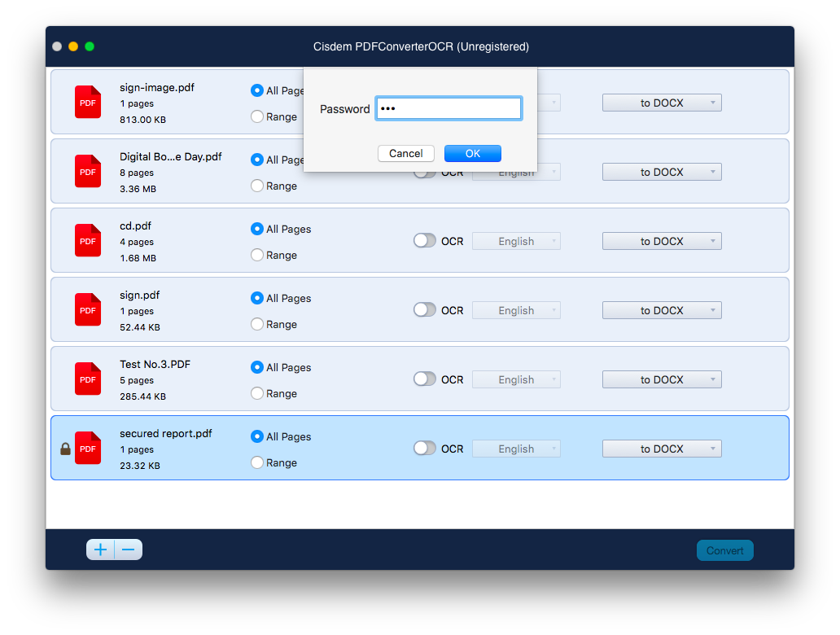This screenshot has height=635, width=840.
Task: Click the PDF icon for Test No.3.PDF
Action: coord(87,379)
